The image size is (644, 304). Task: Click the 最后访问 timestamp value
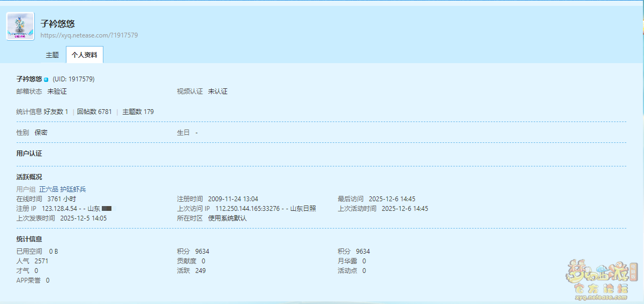coord(392,199)
